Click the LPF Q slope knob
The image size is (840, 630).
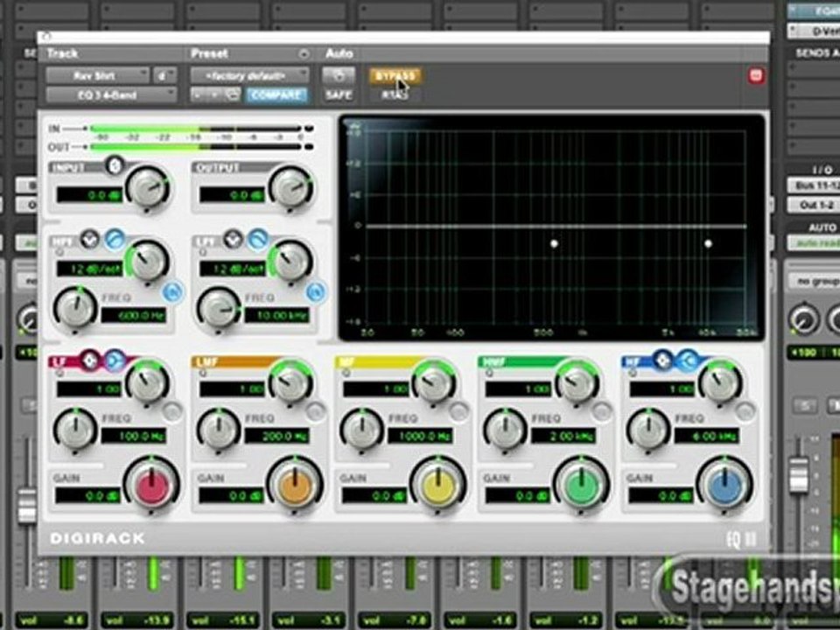coord(290,261)
